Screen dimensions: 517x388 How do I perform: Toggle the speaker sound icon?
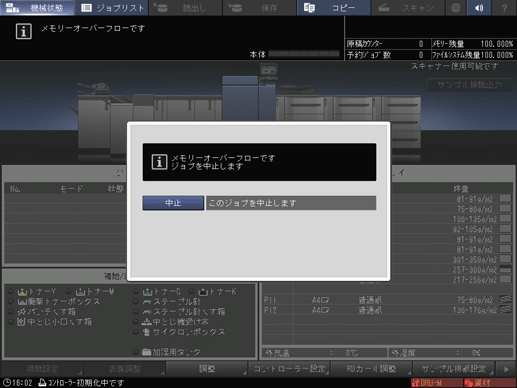pos(479,8)
